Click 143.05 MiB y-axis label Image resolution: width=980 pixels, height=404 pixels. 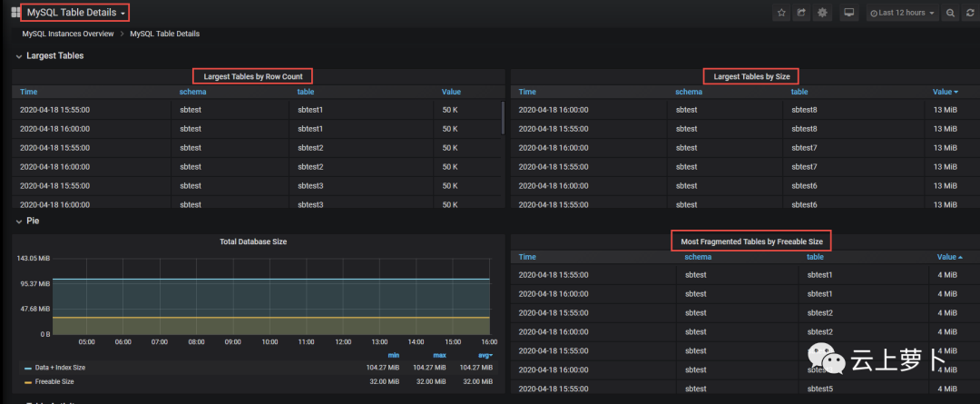34,258
